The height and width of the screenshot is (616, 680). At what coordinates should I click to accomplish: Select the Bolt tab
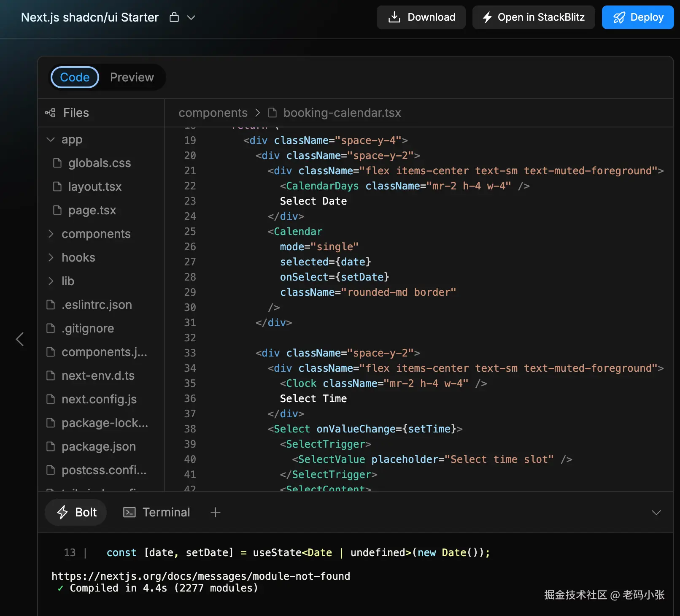76,512
